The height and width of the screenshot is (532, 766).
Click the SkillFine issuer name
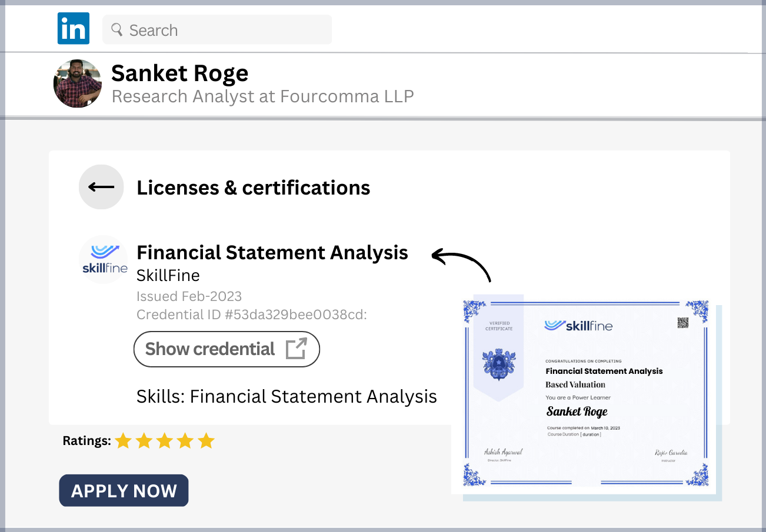[x=168, y=275]
